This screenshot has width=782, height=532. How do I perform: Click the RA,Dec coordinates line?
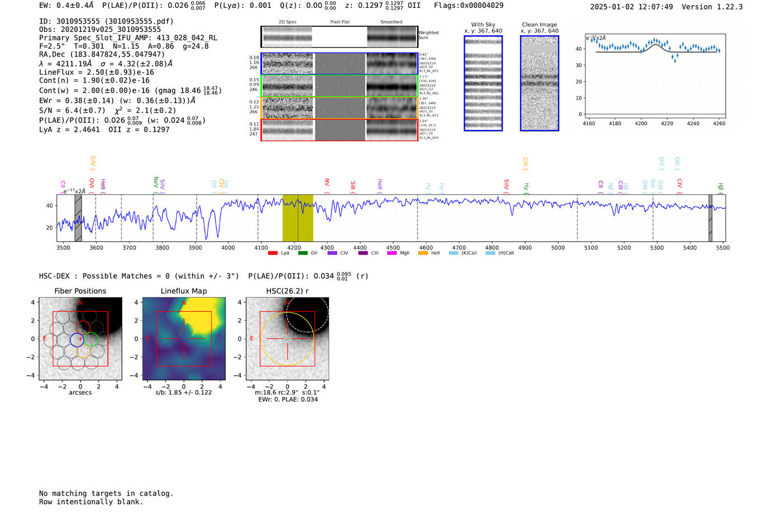[102, 55]
